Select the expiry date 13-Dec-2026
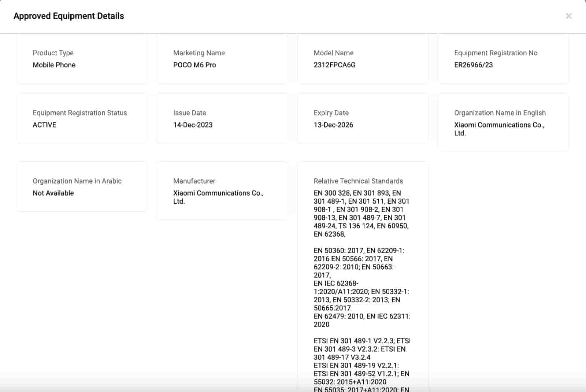Screen dimensions: 586x392 pos(333,125)
